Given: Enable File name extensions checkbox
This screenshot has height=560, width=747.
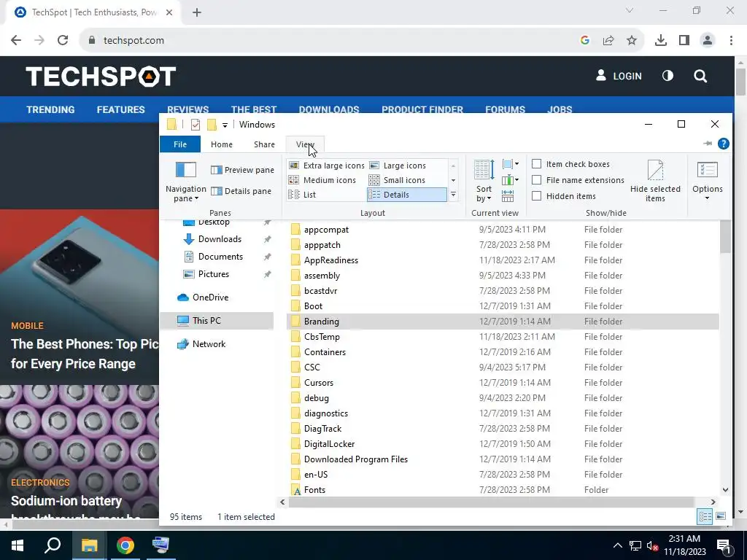Looking at the screenshot, I should [x=536, y=180].
